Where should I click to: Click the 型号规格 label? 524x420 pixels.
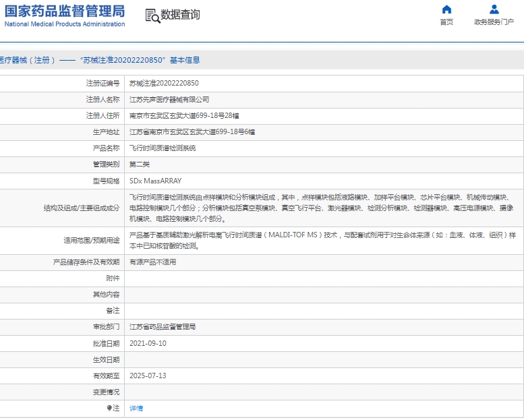pyautogui.click(x=106, y=181)
